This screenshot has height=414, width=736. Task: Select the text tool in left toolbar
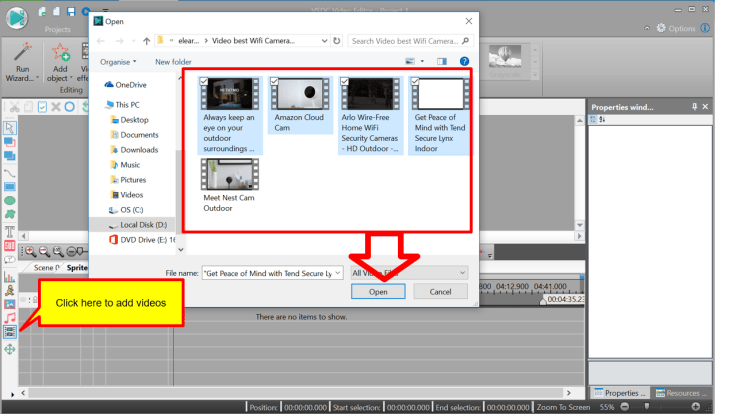click(x=9, y=232)
